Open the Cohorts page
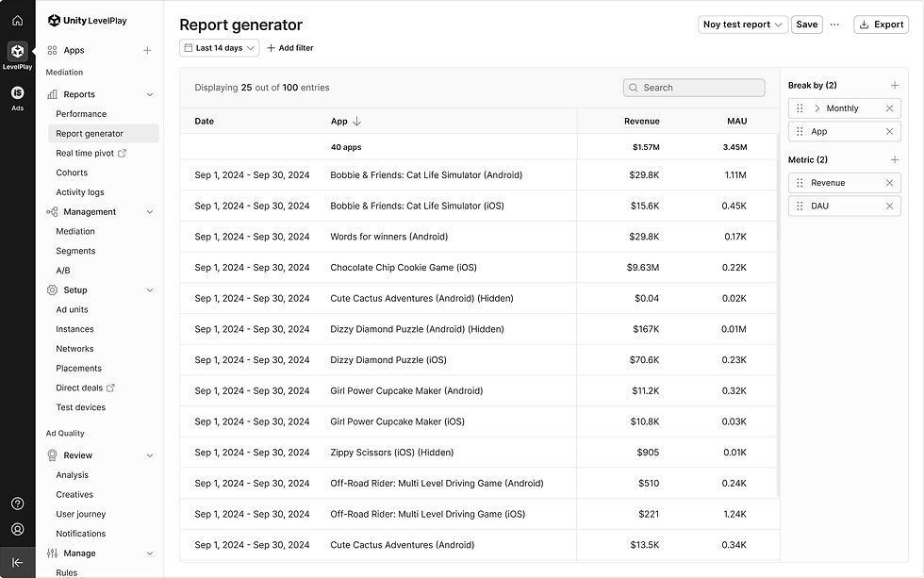 tap(72, 173)
